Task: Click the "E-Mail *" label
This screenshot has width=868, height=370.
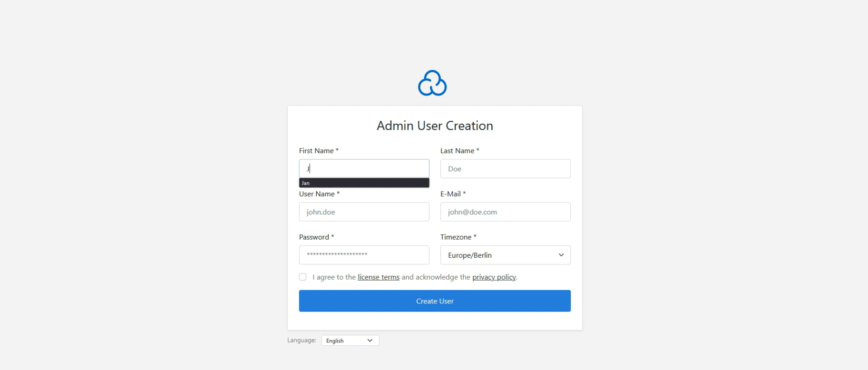Action: point(453,194)
